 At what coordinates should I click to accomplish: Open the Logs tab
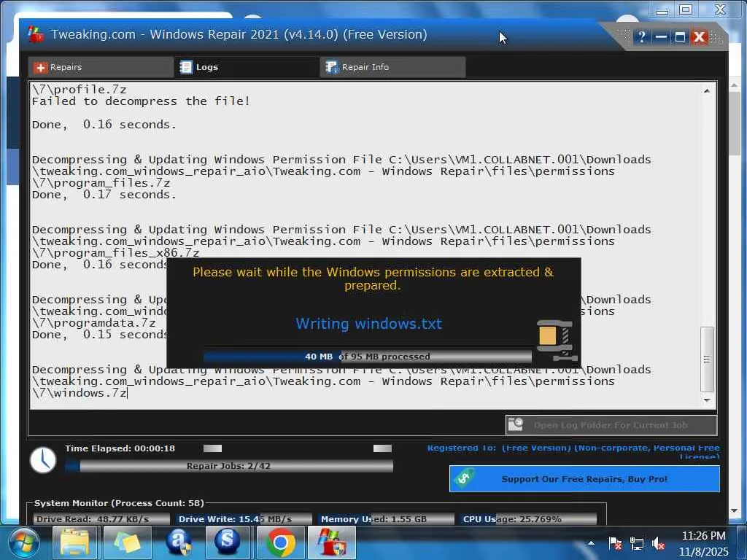(x=247, y=67)
